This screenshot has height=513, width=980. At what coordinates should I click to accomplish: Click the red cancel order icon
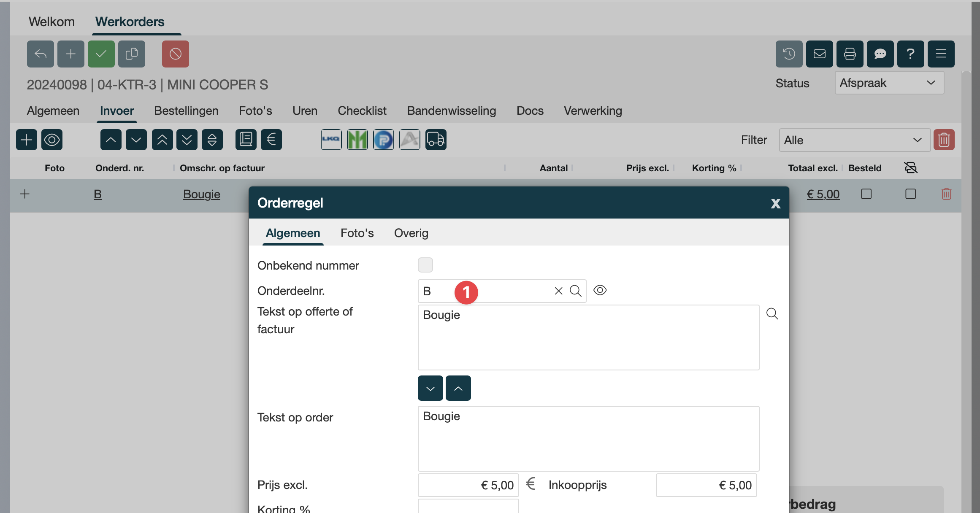pyautogui.click(x=175, y=54)
